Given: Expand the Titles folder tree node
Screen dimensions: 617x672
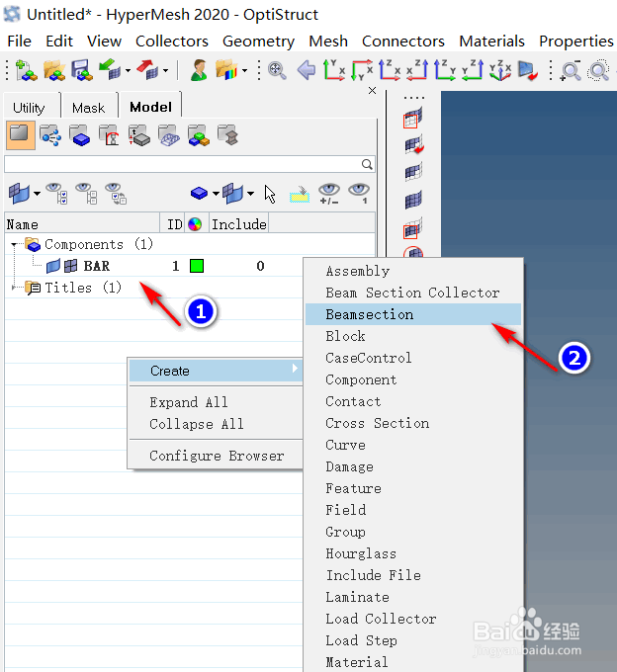Looking at the screenshot, I should (14, 288).
